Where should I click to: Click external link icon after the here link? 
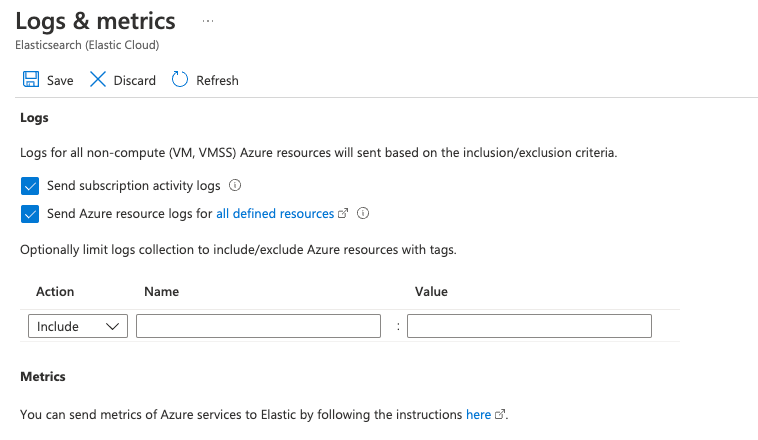point(500,414)
